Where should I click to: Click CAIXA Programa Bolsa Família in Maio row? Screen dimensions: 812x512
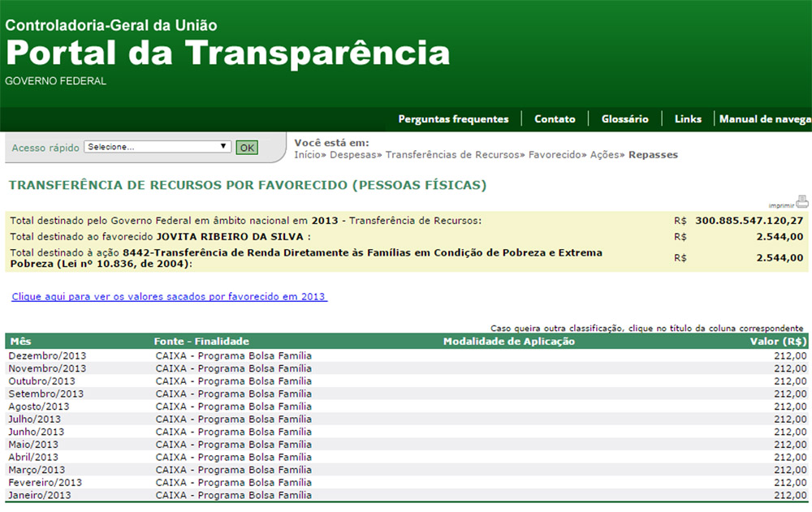(x=234, y=445)
